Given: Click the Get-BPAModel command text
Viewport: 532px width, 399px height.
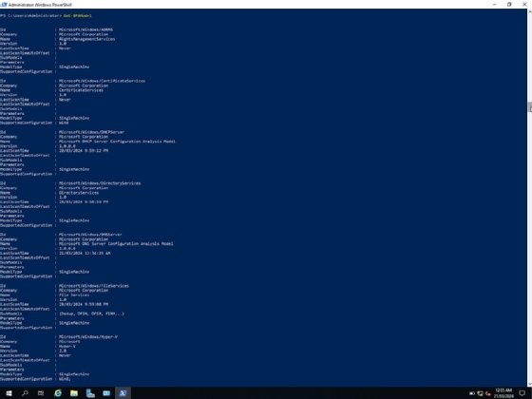Looking at the screenshot, I should 77,15.
